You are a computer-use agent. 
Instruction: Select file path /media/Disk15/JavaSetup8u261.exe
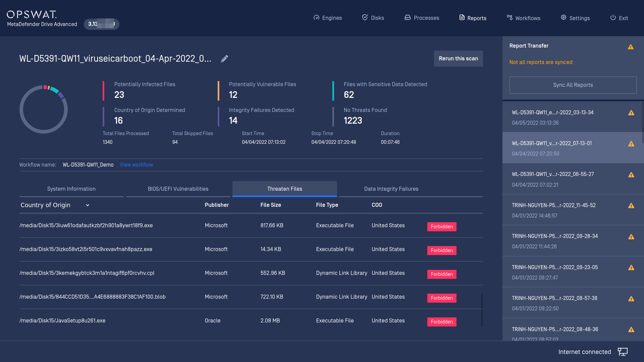(62, 321)
